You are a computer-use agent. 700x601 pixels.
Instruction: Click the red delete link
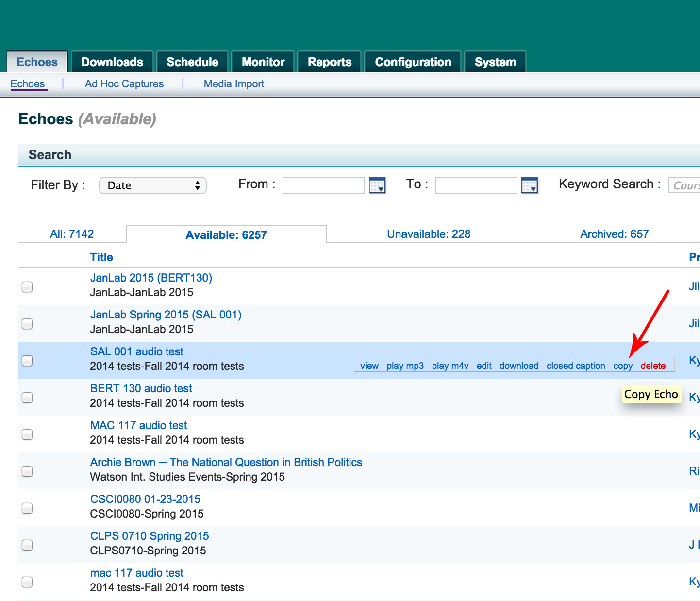(x=653, y=366)
